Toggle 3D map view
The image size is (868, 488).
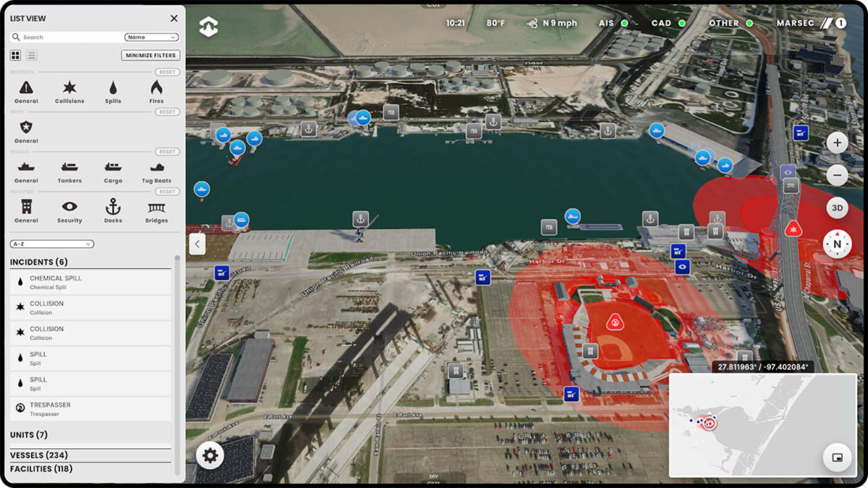tap(837, 208)
